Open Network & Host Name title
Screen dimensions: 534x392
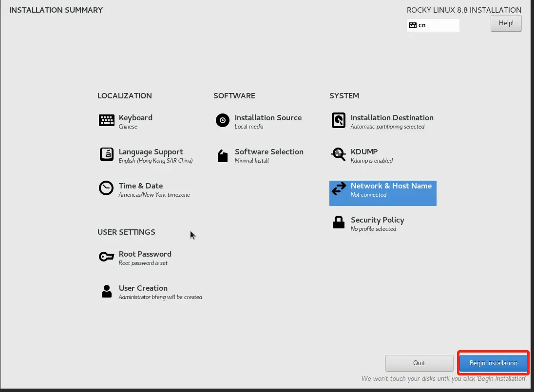point(391,186)
